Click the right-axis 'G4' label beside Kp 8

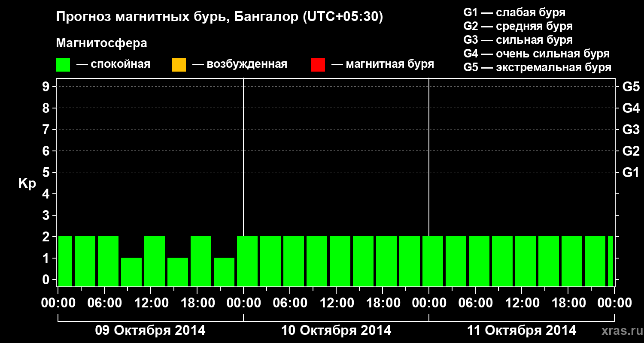(x=631, y=108)
